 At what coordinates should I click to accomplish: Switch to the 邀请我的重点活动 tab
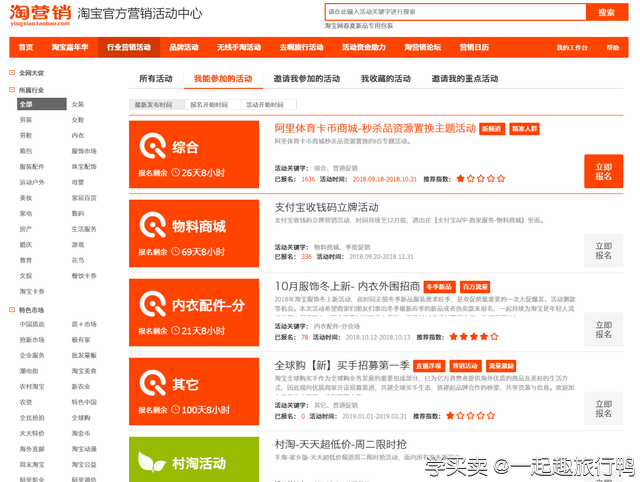pyautogui.click(x=465, y=78)
